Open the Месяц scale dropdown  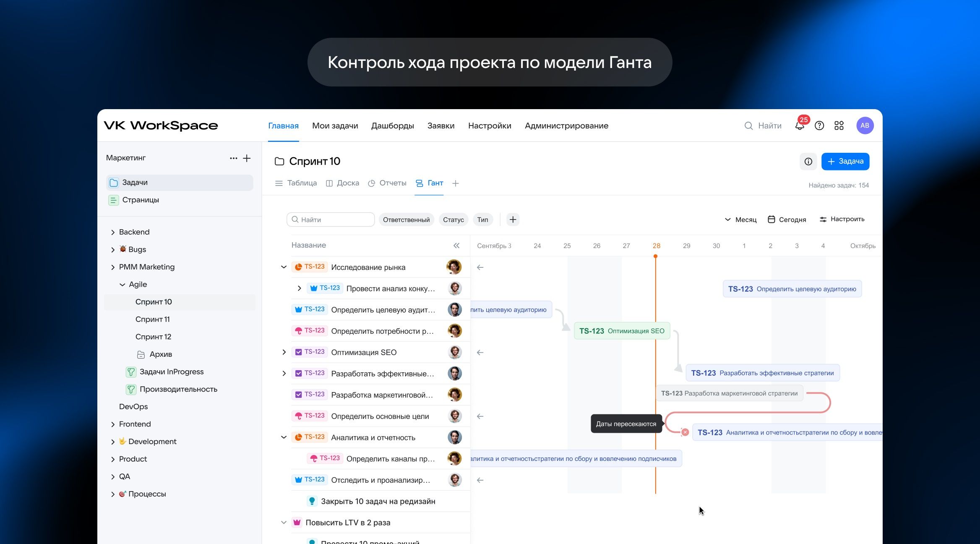click(740, 220)
